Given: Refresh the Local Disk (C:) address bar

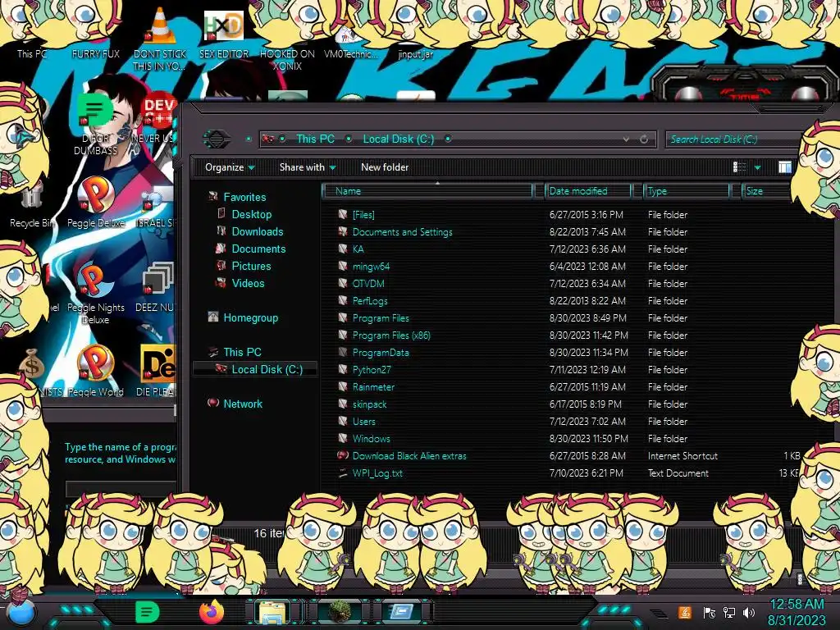Looking at the screenshot, I should tap(644, 139).
